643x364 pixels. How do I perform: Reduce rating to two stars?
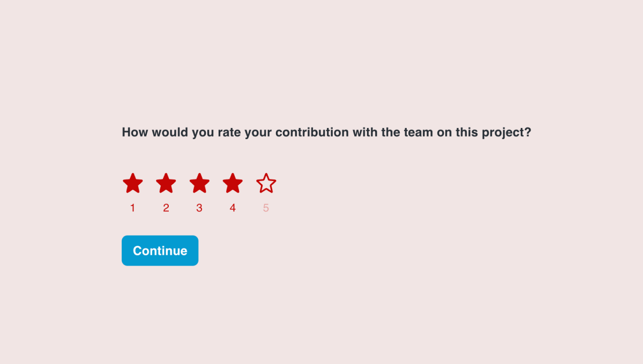click(x=166, y=183)
